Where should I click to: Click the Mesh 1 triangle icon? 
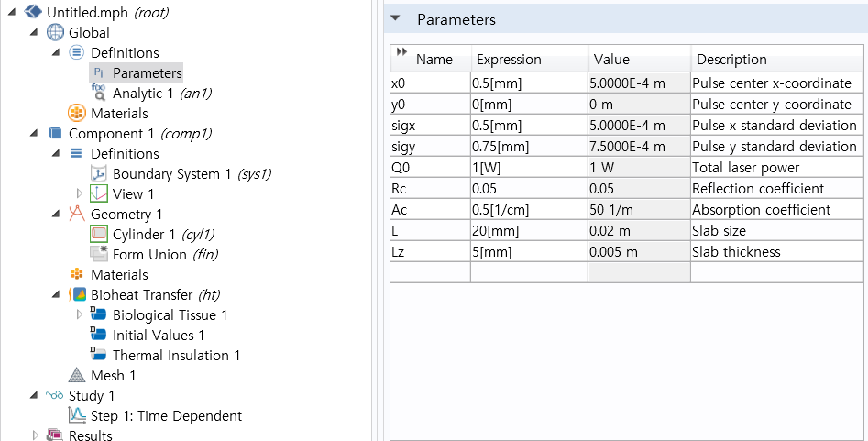click(78, 376)
